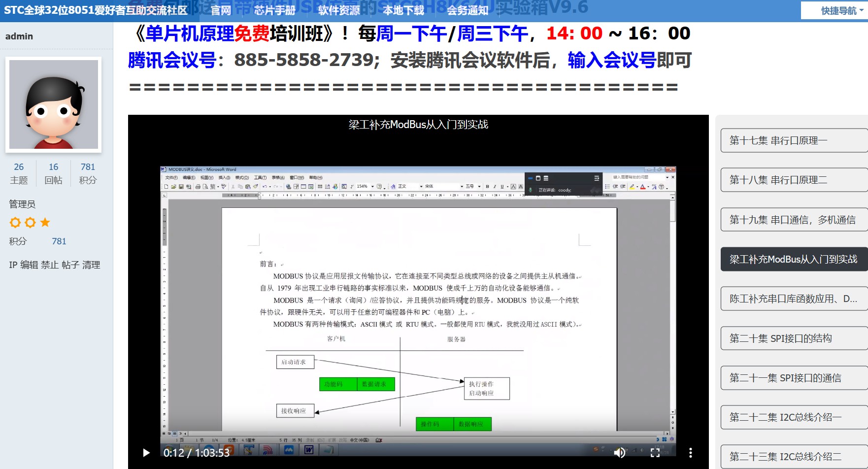Image resolution: width=868 pixels, height=469 pixels.
Task: Select episode 第二十二集 I2C总线介绍一
Action: [x=794, y=417]
